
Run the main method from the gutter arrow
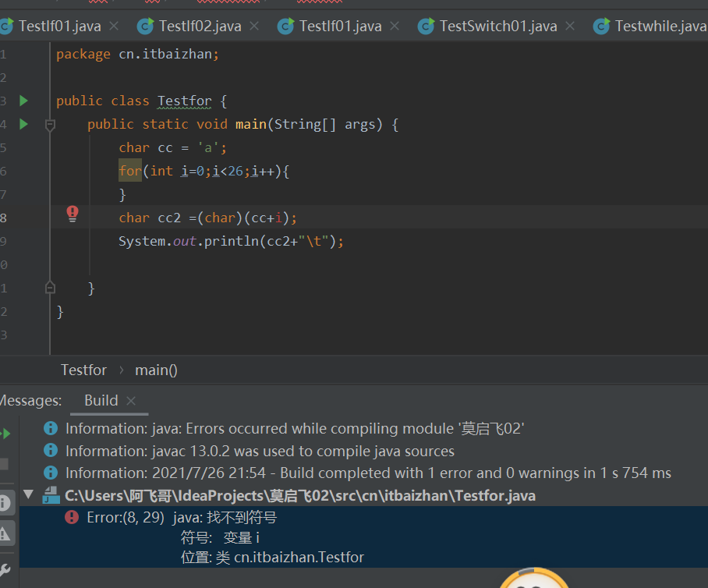[x=24, y=124]
